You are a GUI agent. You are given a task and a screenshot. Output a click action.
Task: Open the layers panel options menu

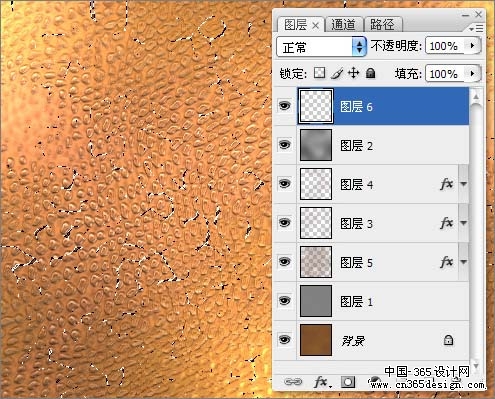476,29
